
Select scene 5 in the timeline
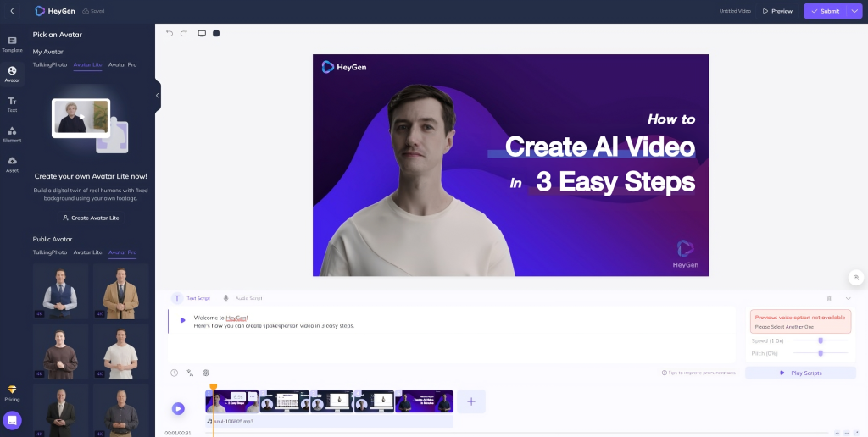pos(424,401)
